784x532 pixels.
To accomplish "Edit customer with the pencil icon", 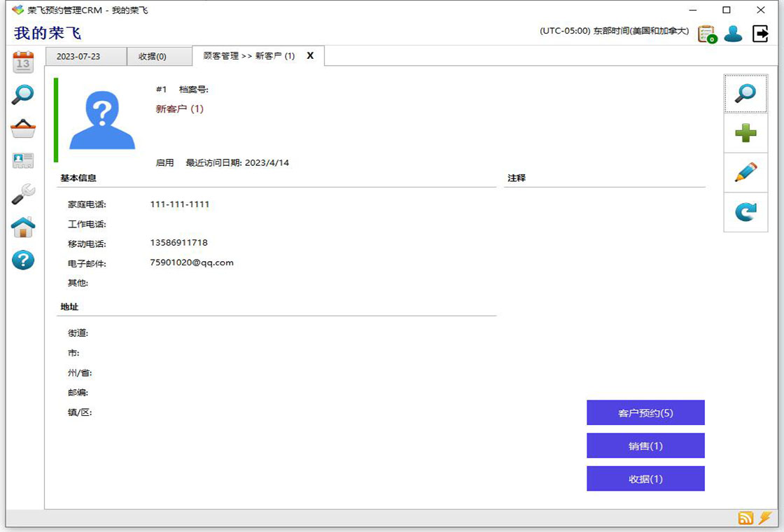I will pyautogui.click(x=745, y=172).
